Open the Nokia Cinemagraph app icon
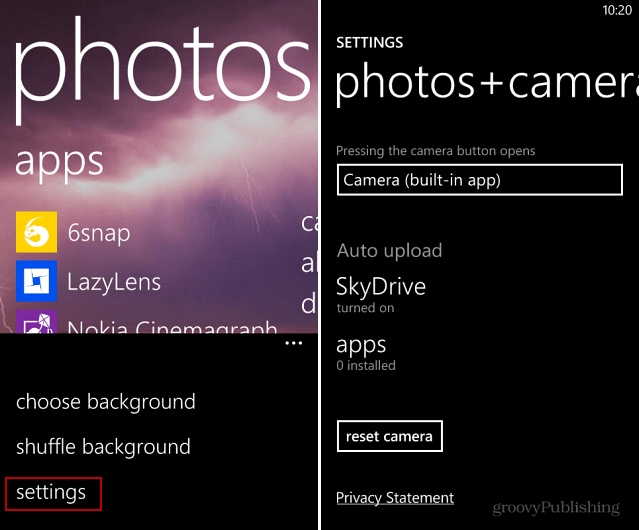 pos(36,322)
